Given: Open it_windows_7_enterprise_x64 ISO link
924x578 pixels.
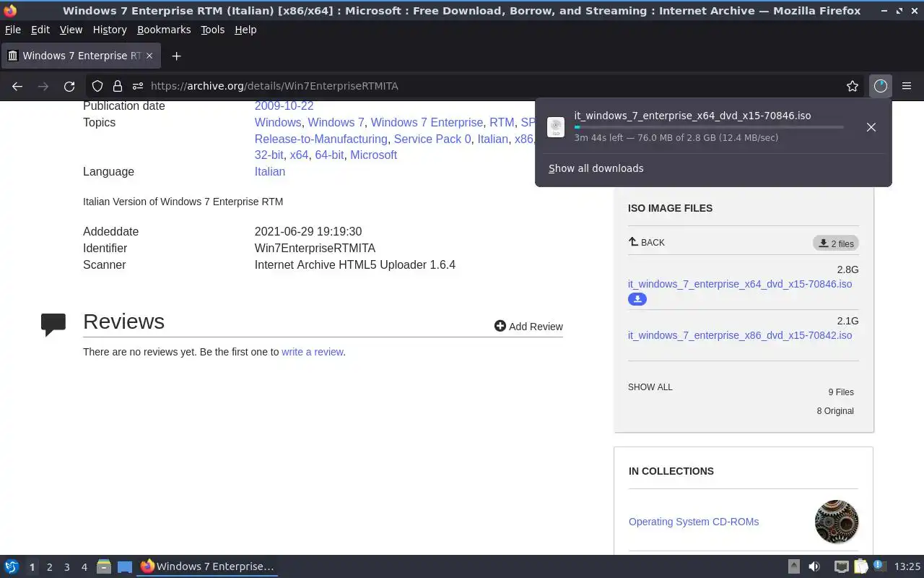Looking at the screenshot, I should pos(740,284).
